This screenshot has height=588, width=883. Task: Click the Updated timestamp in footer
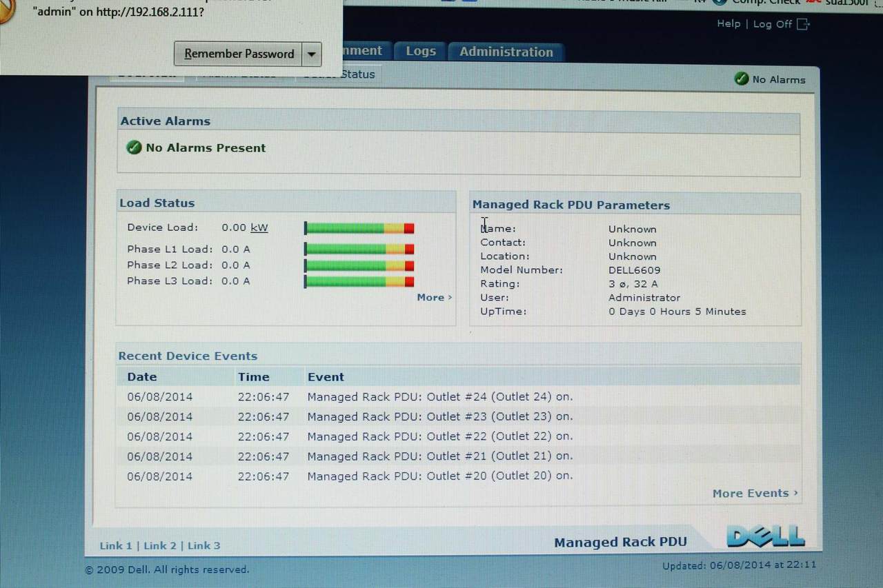[740, 565]
